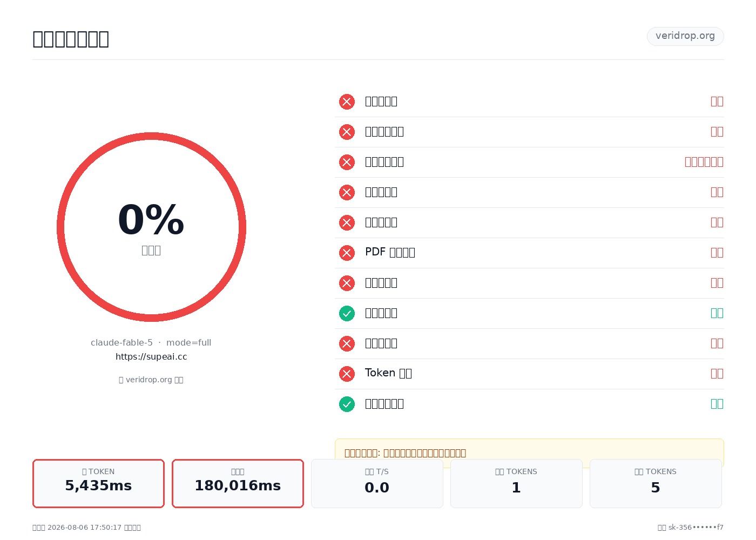Click the red X icon directly above PDF row

coord(347,222)
